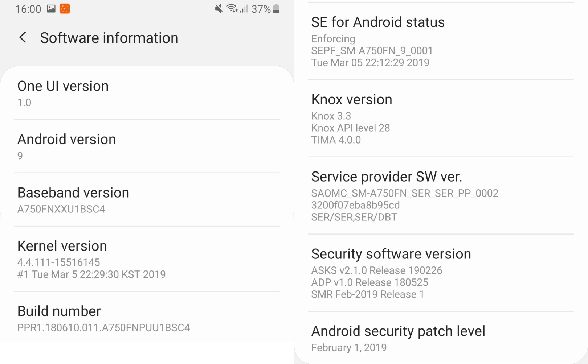
Task: Tap the battery status icon
Action: (x=276, y=9)
